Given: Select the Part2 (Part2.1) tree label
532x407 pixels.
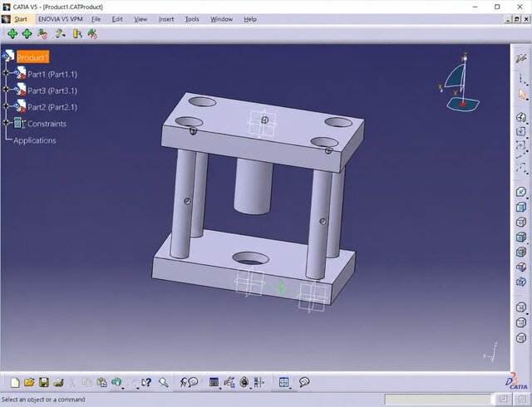Looking at the screenshot, I should click(x=52, y=107).
